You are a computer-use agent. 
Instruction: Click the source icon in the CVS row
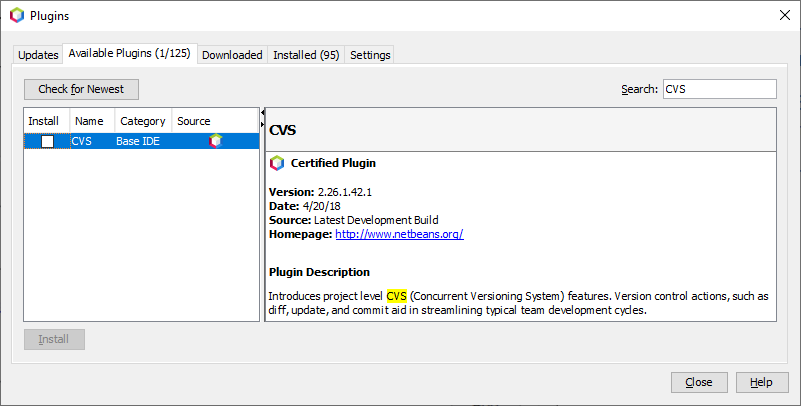coord(216,141)
